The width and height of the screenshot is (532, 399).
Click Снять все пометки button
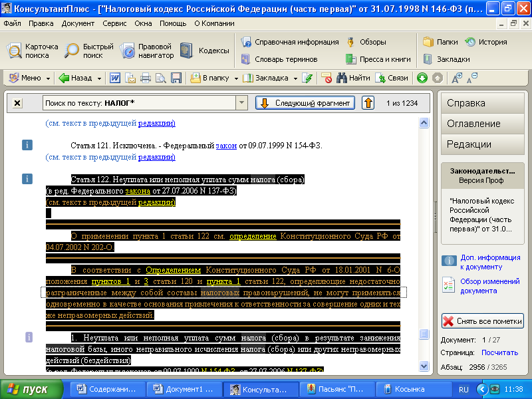(483, 321)
